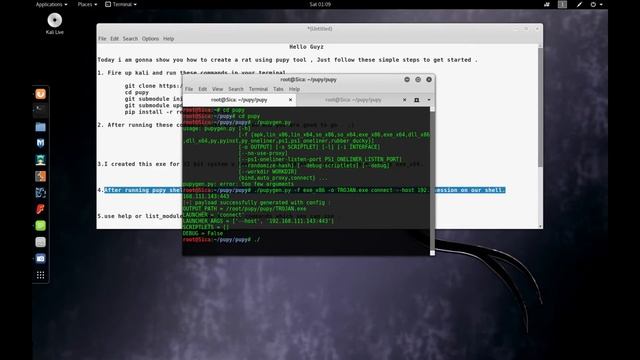Open the blue camera screenshot dock icon
The width and height of the screenshot is (640, 360).
(40, 258)
